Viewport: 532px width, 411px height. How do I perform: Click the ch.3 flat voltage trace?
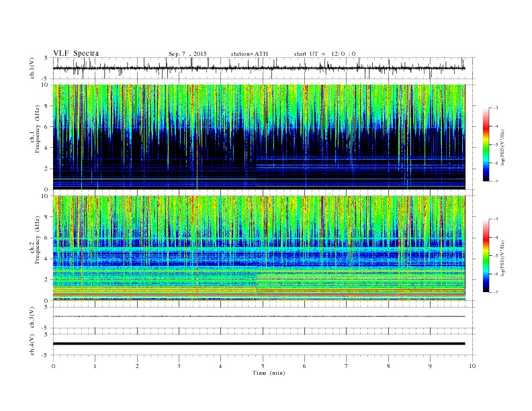coord(259,316)
